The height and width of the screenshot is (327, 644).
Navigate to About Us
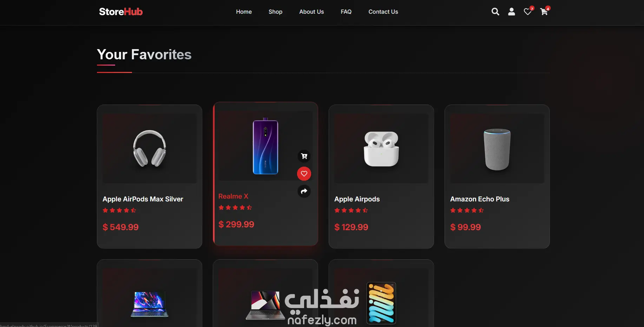(311, 12)
